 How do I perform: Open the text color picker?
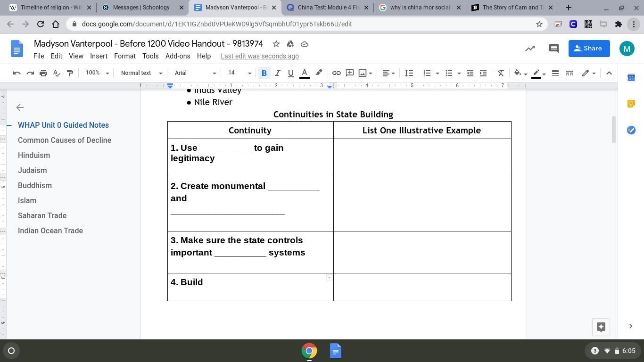305,73
